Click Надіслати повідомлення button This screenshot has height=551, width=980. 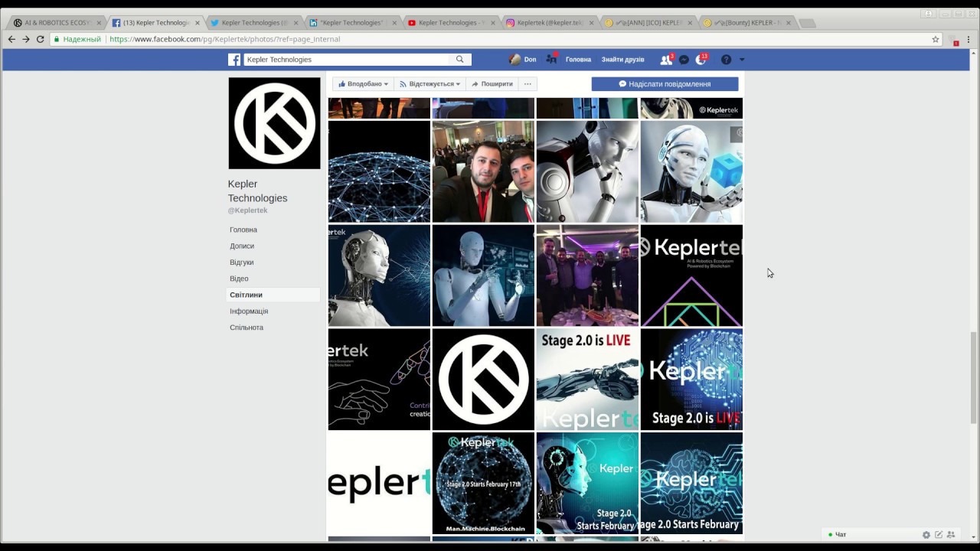pyautogui.click(x=665, y=84)
